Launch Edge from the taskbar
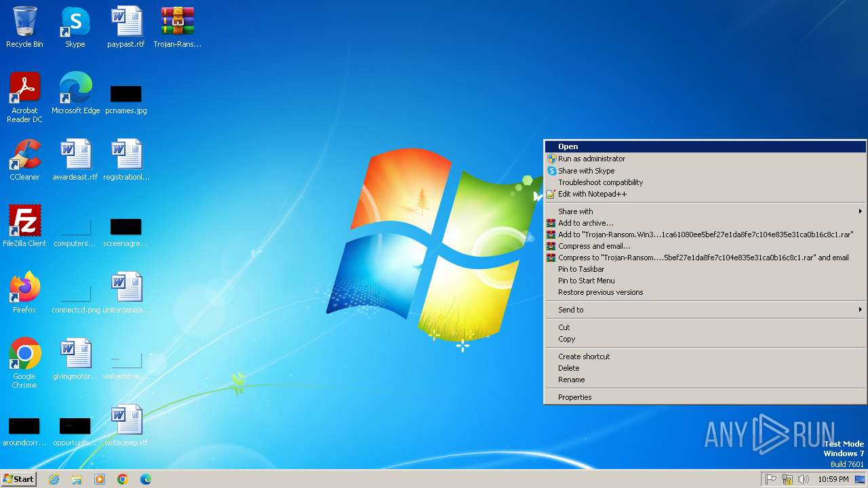 coord(146,479)
